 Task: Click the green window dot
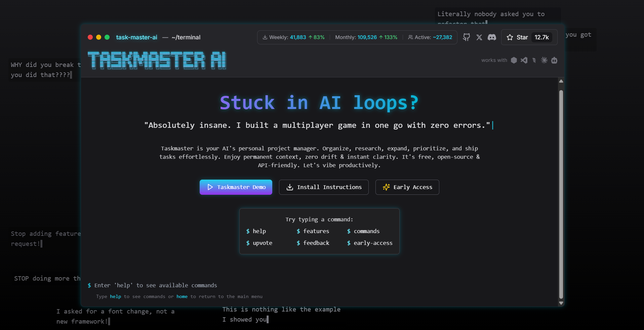[107, 37]
